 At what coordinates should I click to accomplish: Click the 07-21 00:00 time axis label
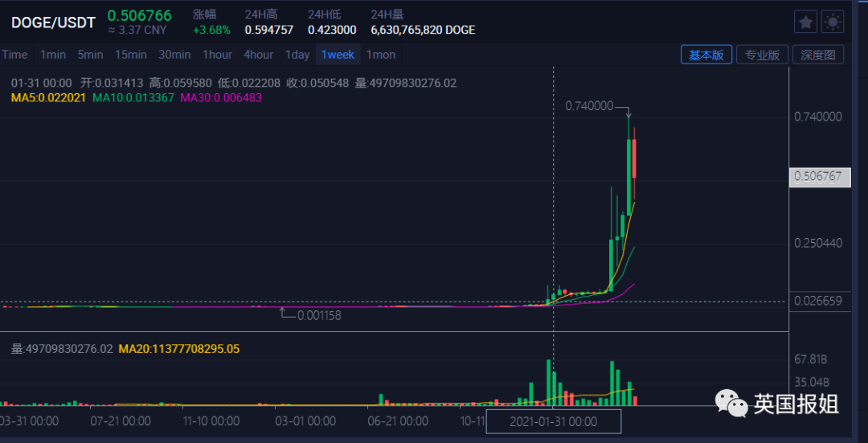click(x=121, y=420)
